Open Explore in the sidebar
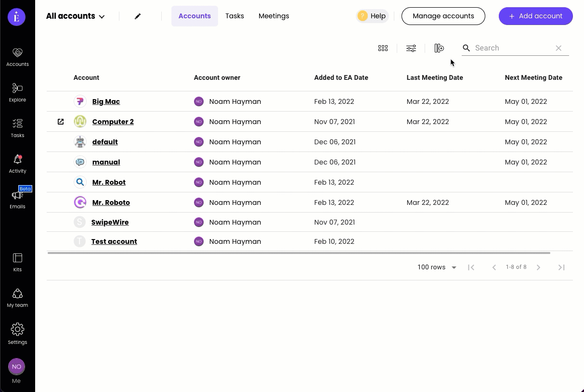 coord(17,92)
